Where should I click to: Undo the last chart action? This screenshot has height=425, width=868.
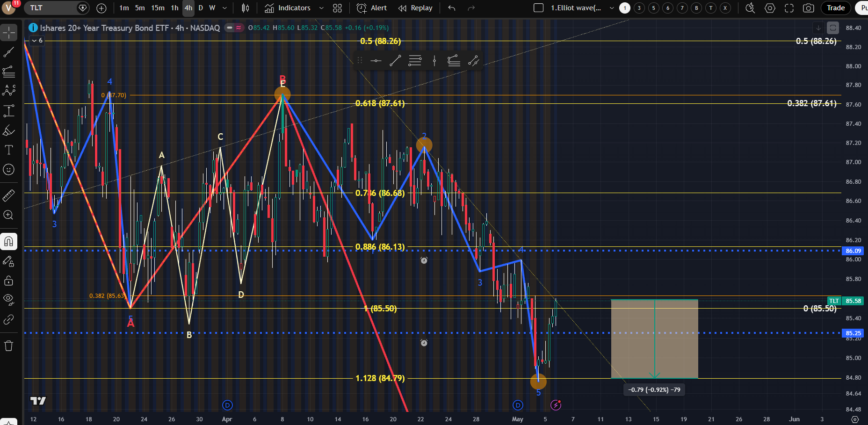tap(451, 8)
